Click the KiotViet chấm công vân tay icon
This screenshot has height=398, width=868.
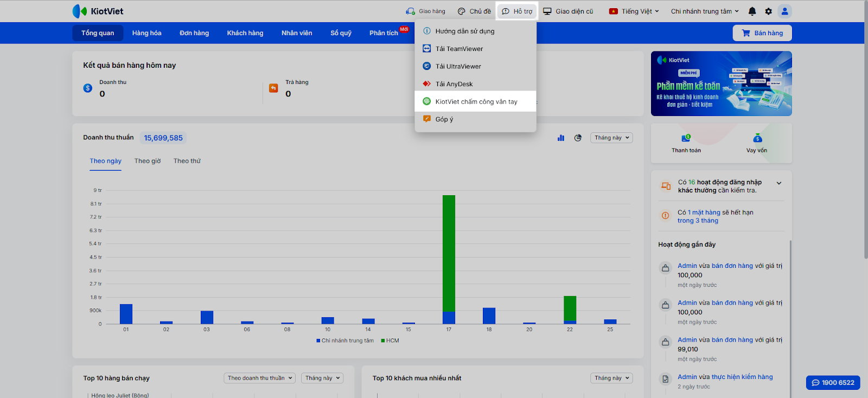point(427,101)
